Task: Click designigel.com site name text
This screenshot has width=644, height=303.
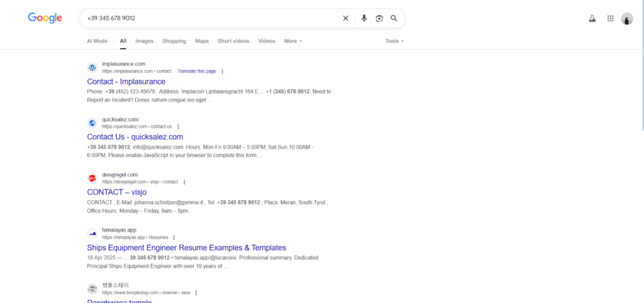Action: pyautogui.click(x=120, y=174)
